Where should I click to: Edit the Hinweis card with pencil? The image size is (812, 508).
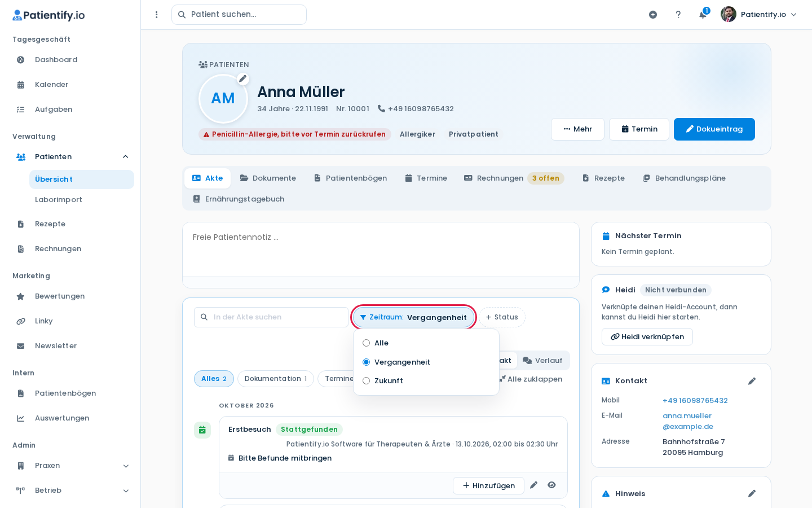point(752,493)
